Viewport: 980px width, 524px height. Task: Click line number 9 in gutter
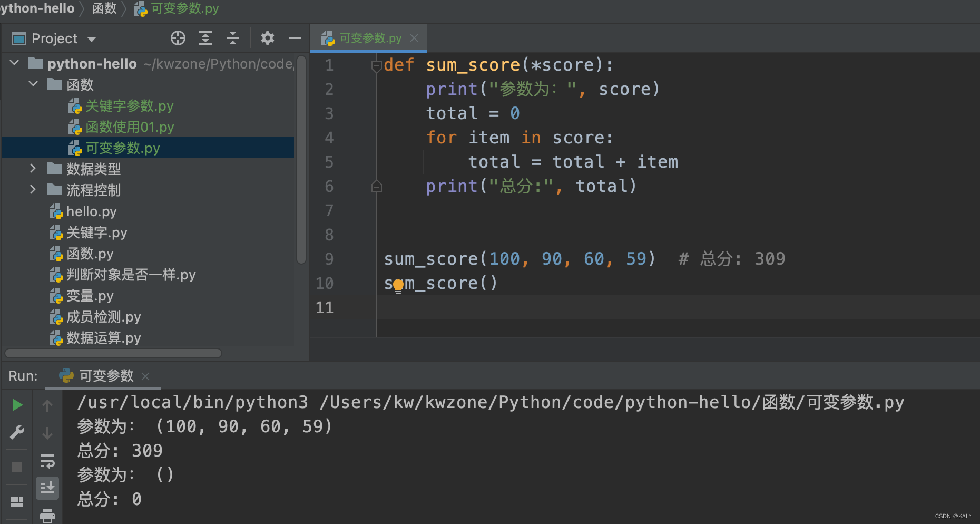click(329, 259)
